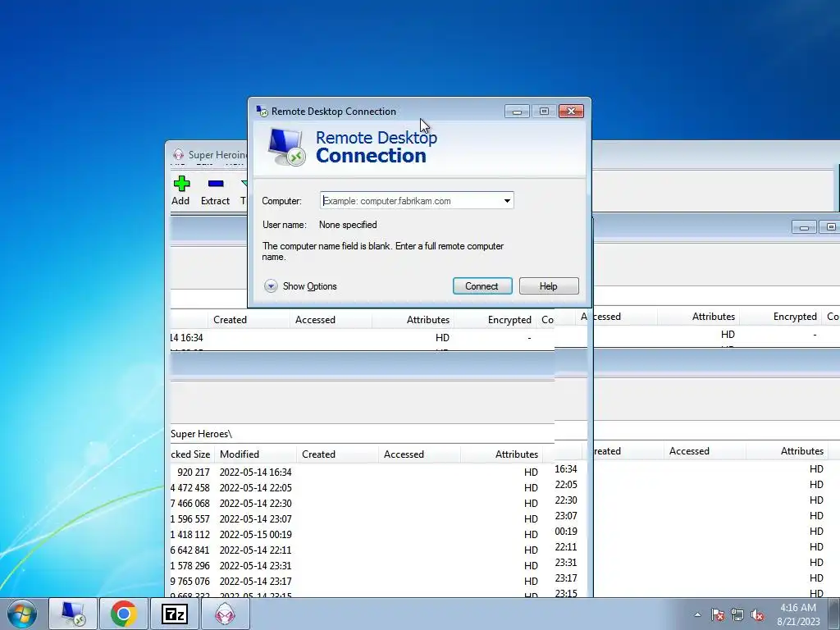Image resolution: width=840 pixels, height=630 pixels.
Task: Select the pink masked hero taskbar icon
Action: tap(225, 614)
